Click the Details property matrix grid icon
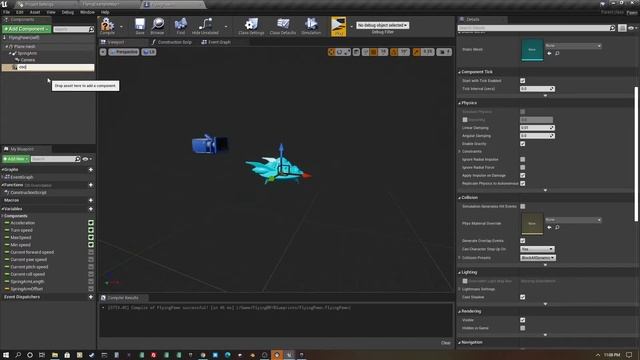 point(622,28)
